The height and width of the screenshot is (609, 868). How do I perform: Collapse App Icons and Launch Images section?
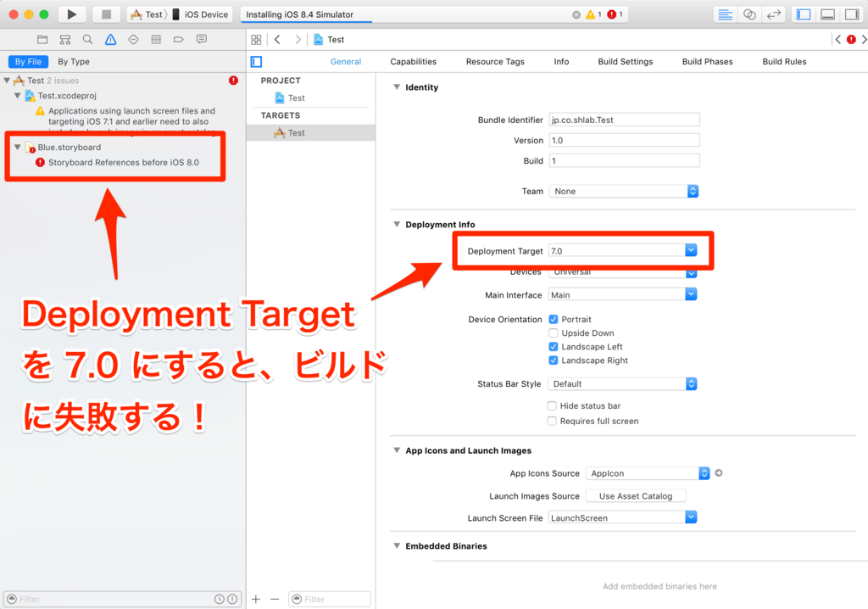click(397, 450)
